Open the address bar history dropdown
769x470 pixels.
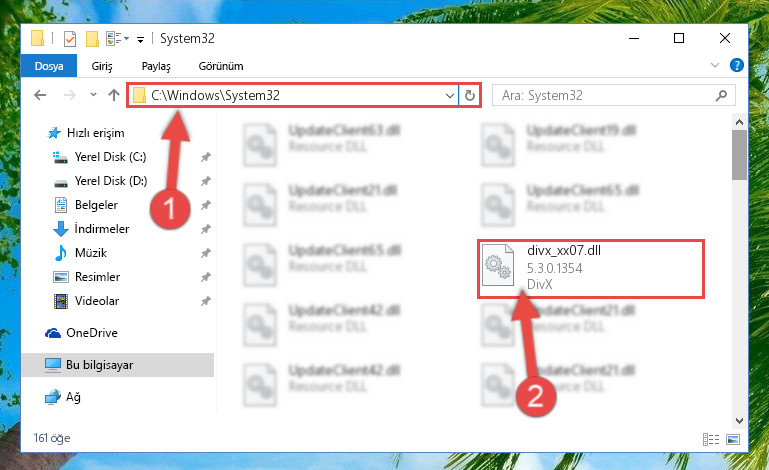[x=449, y=95]
